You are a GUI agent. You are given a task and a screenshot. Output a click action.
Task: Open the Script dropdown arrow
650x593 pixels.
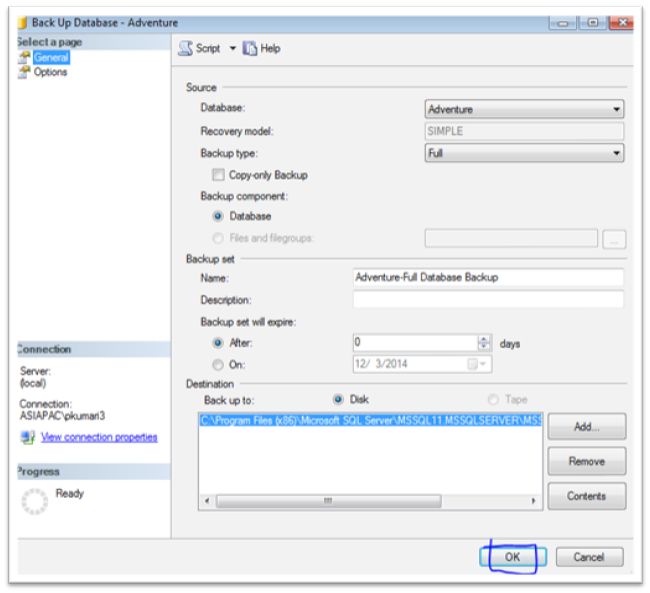click(x=233, y=49)
